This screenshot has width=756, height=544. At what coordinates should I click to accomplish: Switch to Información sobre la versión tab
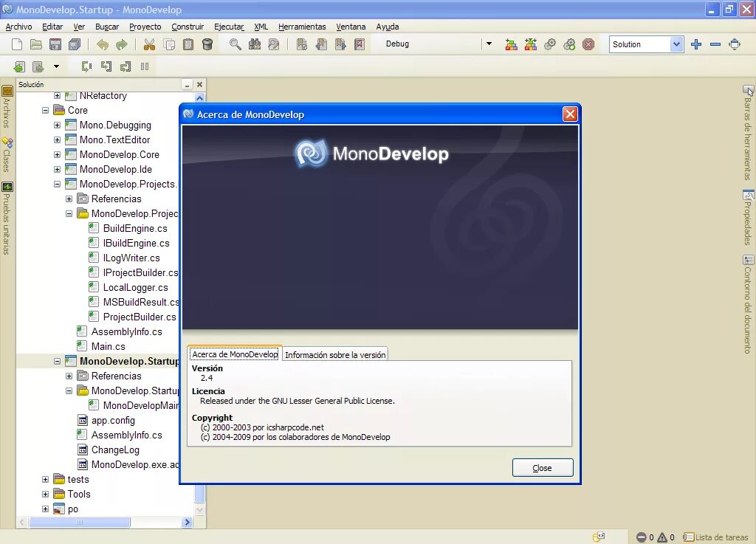point(335,354)
